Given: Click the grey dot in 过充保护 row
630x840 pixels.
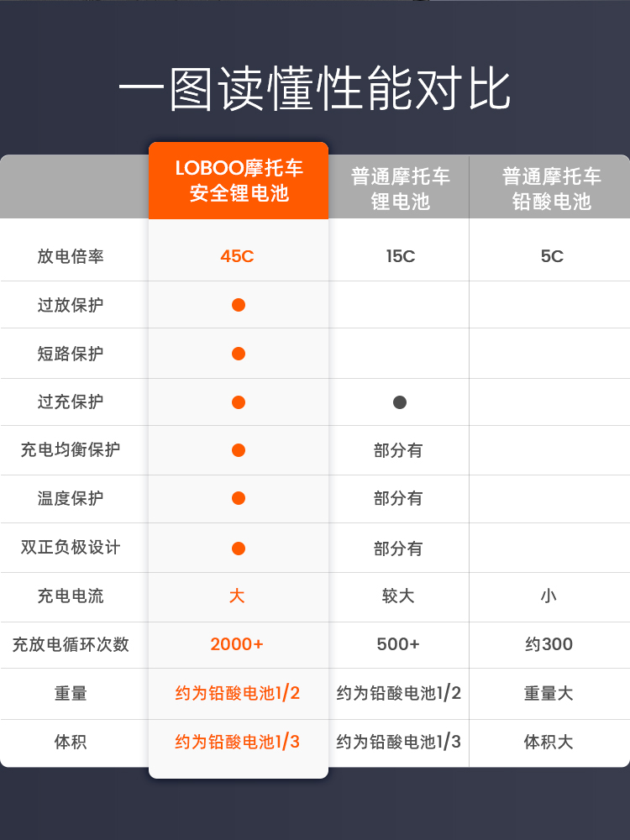Looking at the screenshot, I should pos(400,402).
